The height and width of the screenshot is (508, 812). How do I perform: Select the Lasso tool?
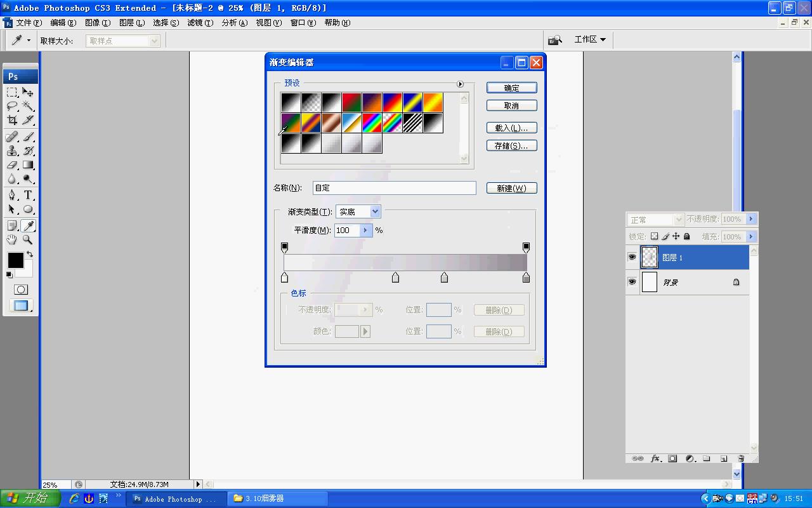coord(12,106)
